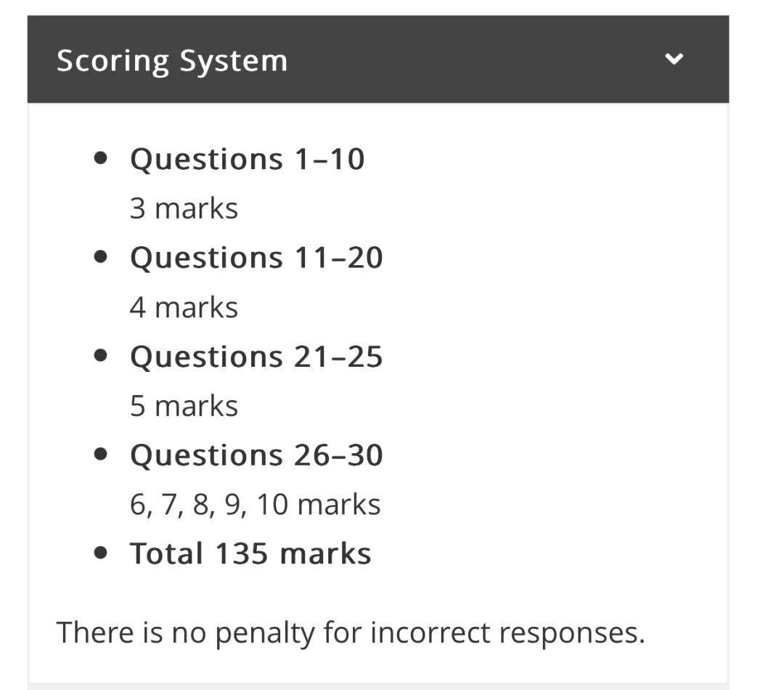Click the 6, 7, 8, 9, 10 marks line
The height and width of the screenshot is (690, 784).
point(255,504)
